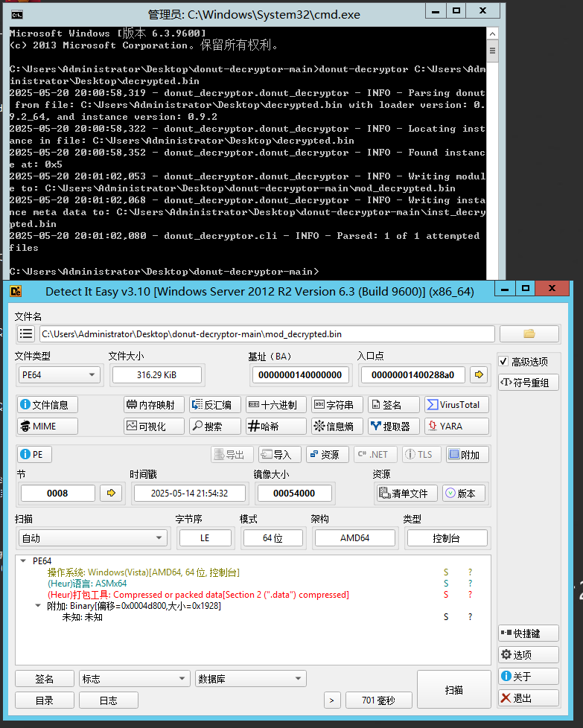
Task: Open 十六进制 hex viewer
Action: coord(276,405)
